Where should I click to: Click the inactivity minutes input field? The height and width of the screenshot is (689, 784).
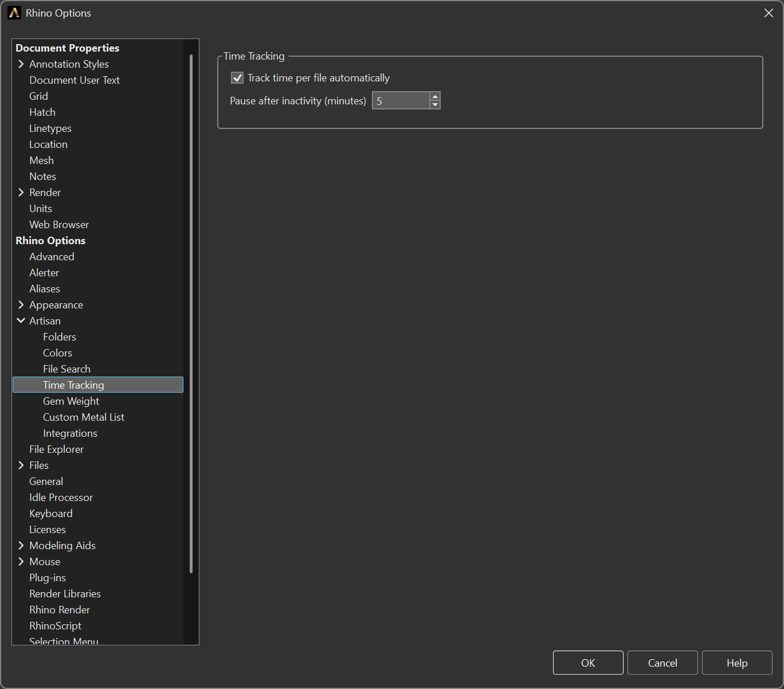coord(401,101)
